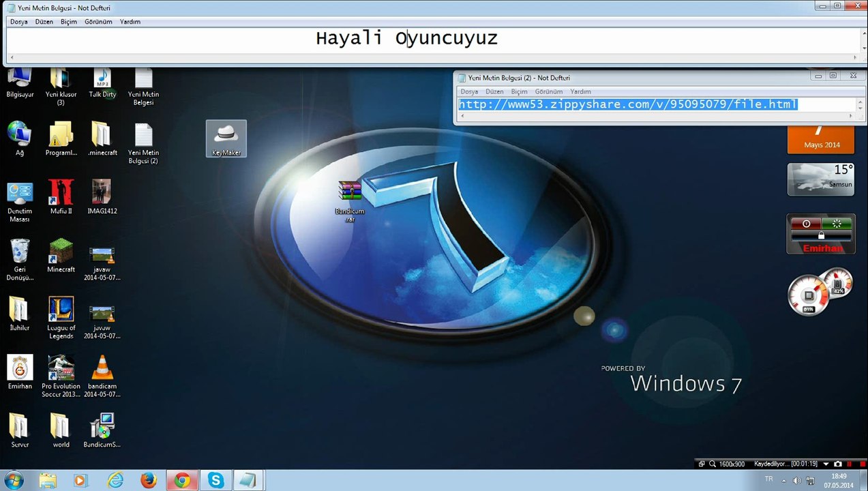Take a screenshot with Bandicam camera icon
The height and width of the screenshot is (491, 868).
838,464
